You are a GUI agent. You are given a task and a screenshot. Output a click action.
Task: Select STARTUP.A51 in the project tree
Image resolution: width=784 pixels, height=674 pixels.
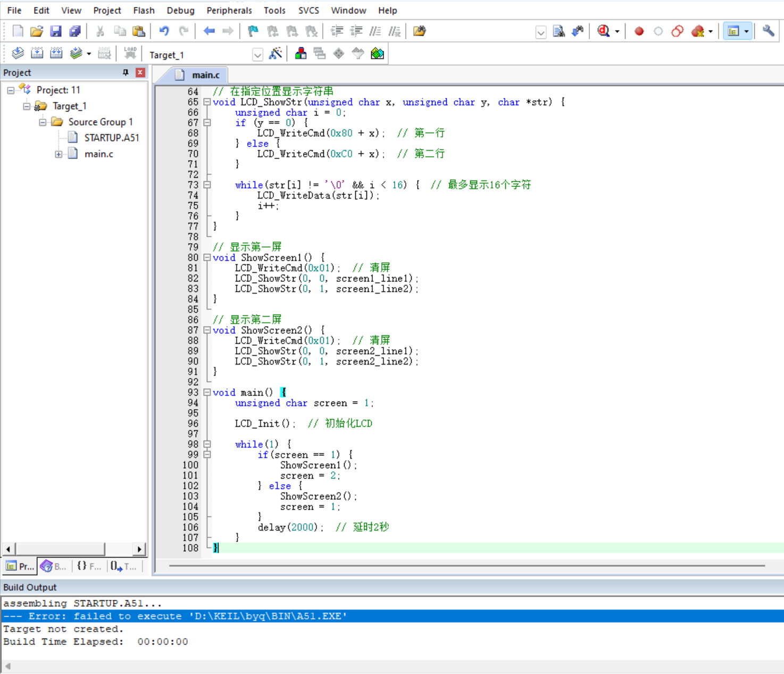point(111,137)
